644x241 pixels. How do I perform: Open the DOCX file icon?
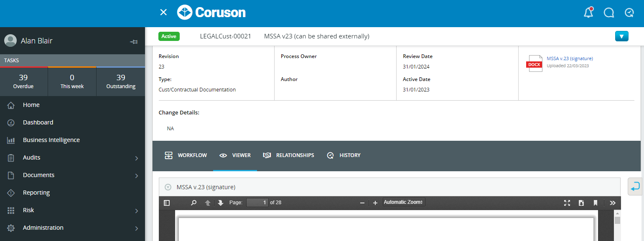click(x=535, y=63)
